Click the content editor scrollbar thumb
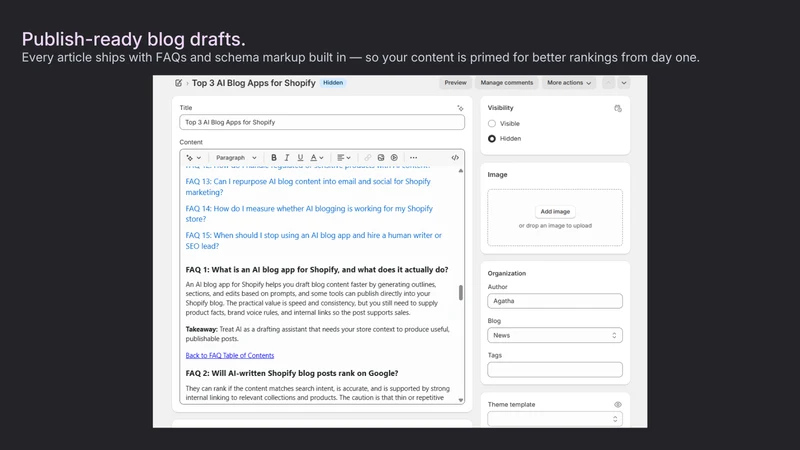 pos(461,292)
